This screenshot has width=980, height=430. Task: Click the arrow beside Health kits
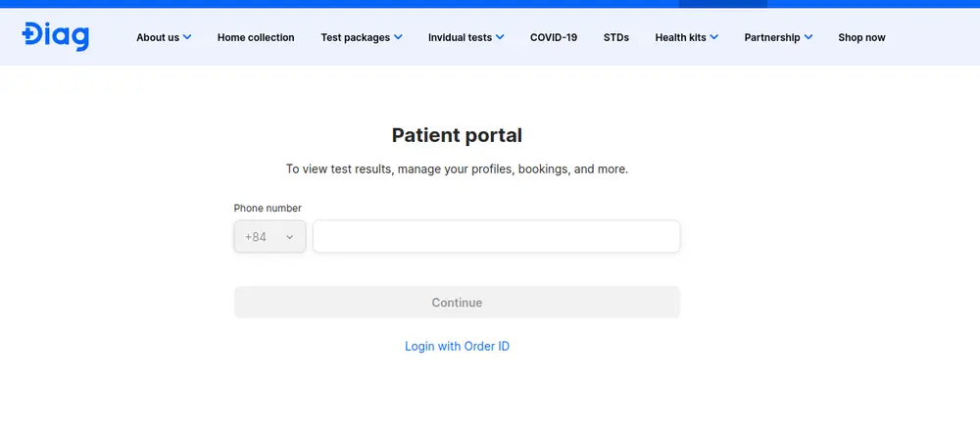[x=713, y=37]
